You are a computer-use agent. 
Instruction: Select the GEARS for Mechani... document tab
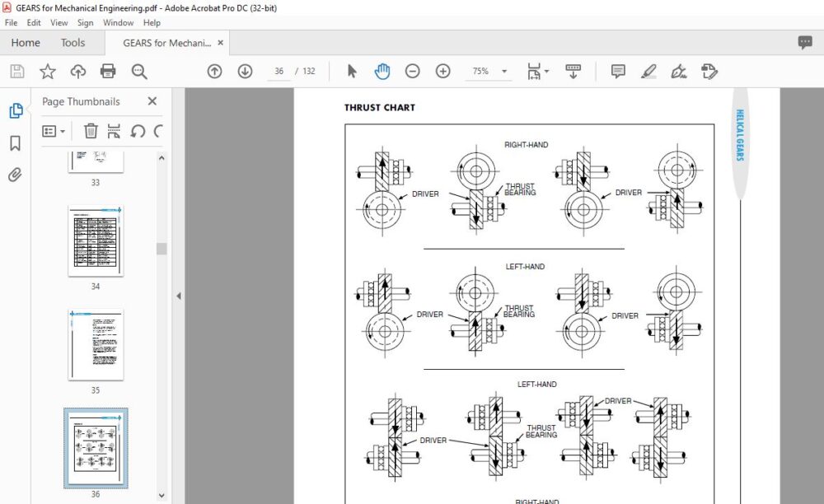[167, 43]
